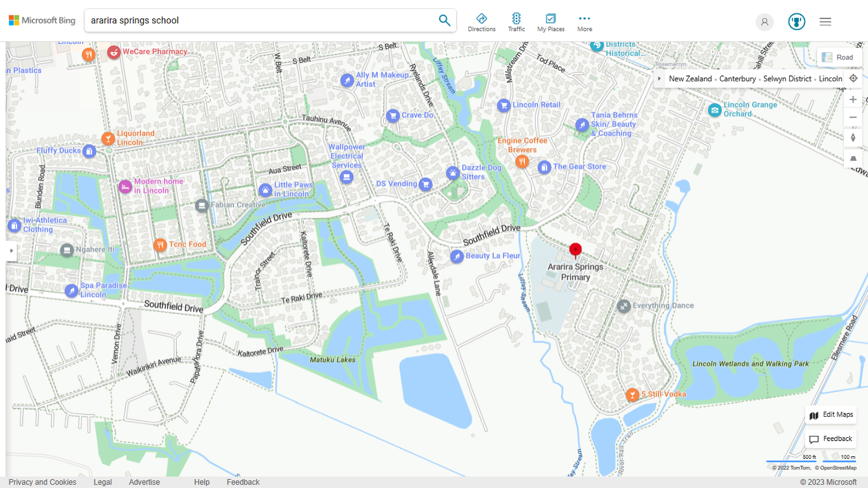Click the search magnifier icon
The image size is (868, 488).
pos(444,20)
